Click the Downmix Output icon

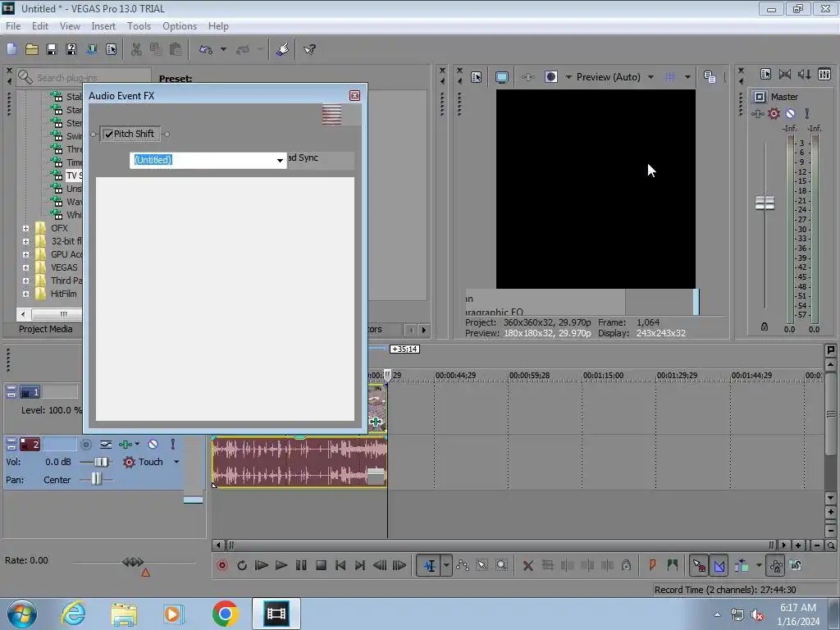pyautogui.click(x=785, y=75)
